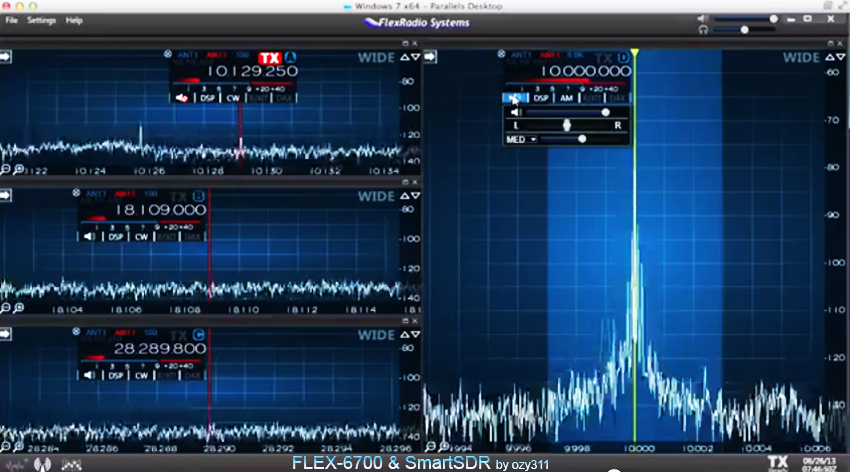This screenshot has width=850, height=472.
Task: Open the Settings menu
Action: coord(42,21)
